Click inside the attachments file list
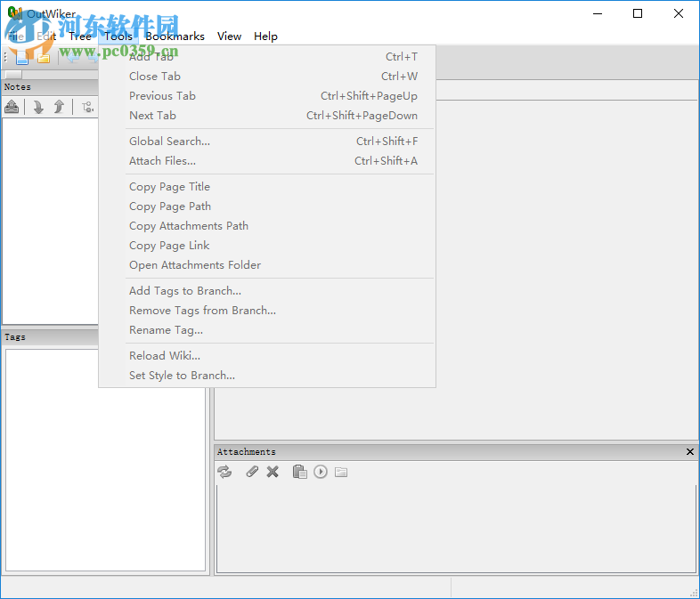 click(x=456, y=529)
